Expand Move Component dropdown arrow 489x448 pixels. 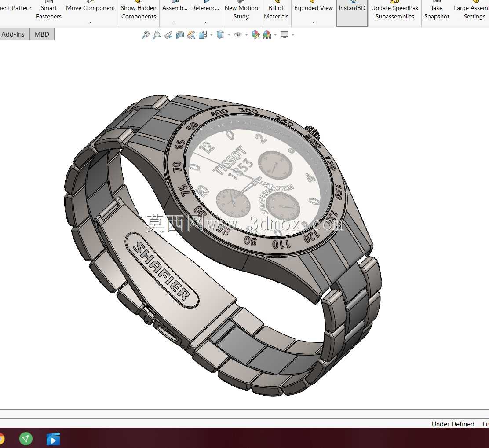pyautogui.click(x=91, y=22)
